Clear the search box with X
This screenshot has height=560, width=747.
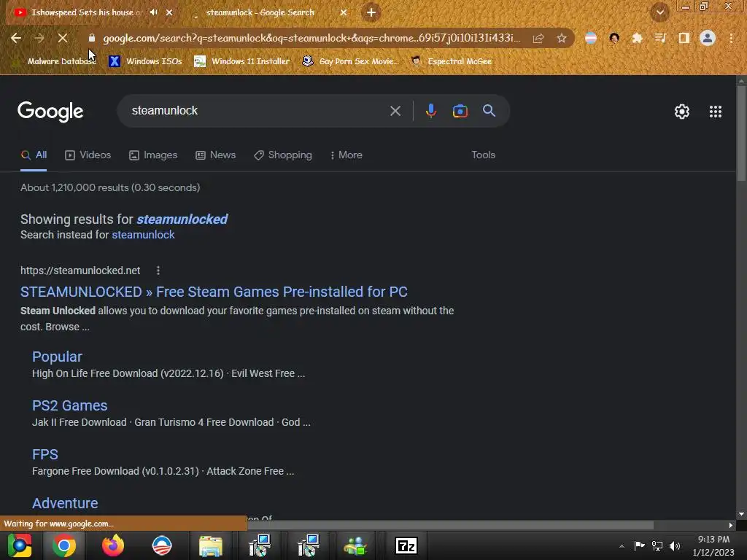coord(395,111)
